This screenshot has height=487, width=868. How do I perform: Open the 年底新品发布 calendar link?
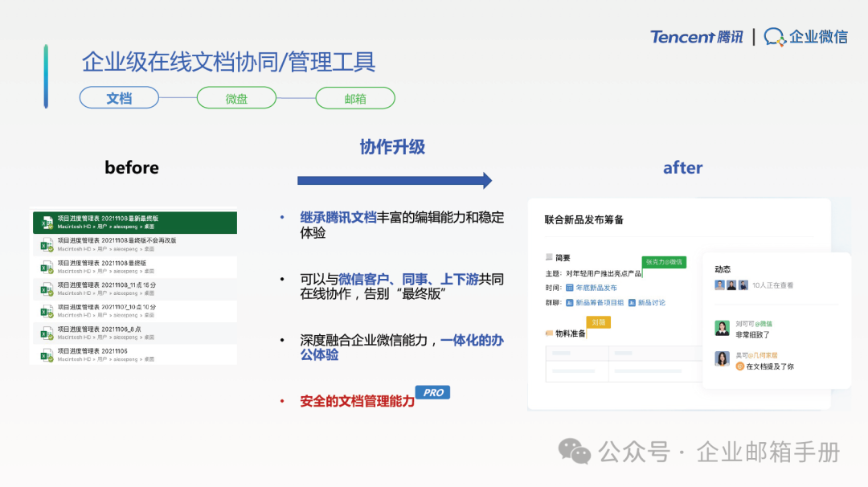596,288
